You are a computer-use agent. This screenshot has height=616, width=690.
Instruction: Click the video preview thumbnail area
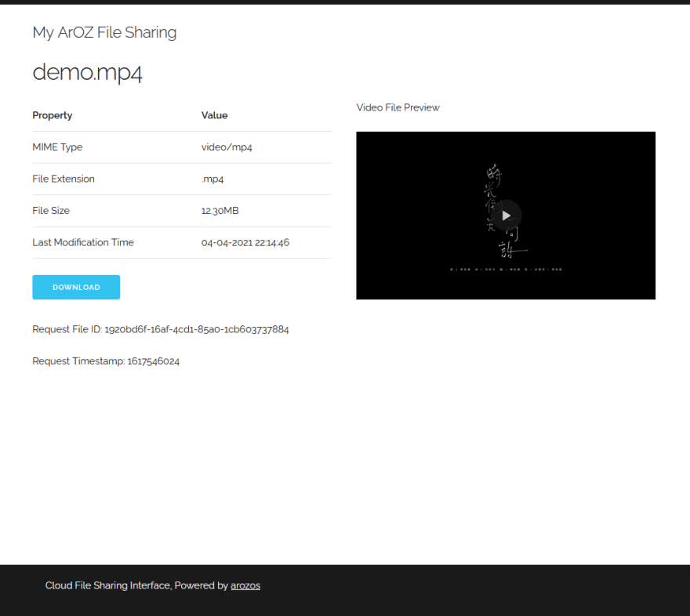pyautogui.click(x=506, y=216)
